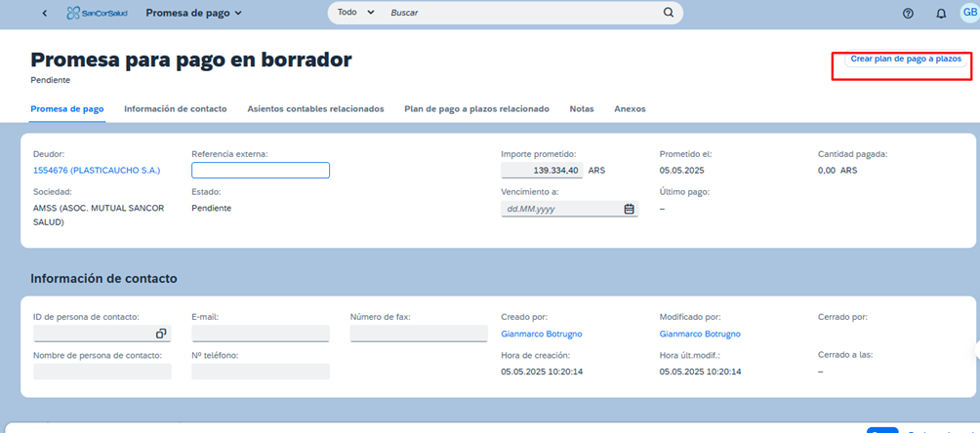Open calendar picker for Vencimiento a
The height and width of the screenshot is (433, 980).
point(629,209)
